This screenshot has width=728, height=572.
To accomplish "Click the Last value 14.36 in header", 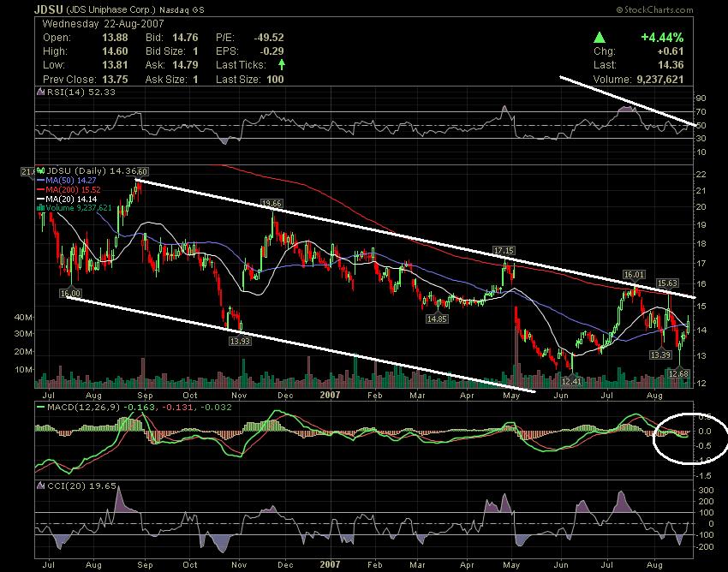I will coord(671,65).
